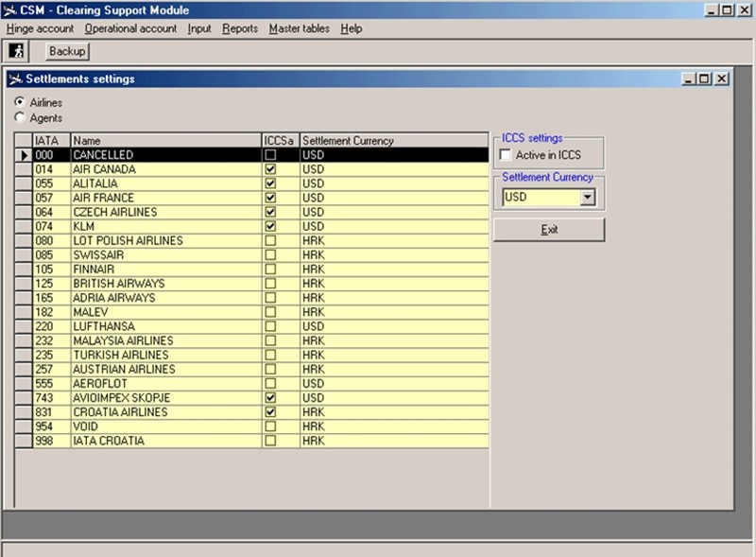The width and height of the screenshot is (756, 557).
Task: Select the TURKISH AIRLINES name cell
Action: pos(166,355)
